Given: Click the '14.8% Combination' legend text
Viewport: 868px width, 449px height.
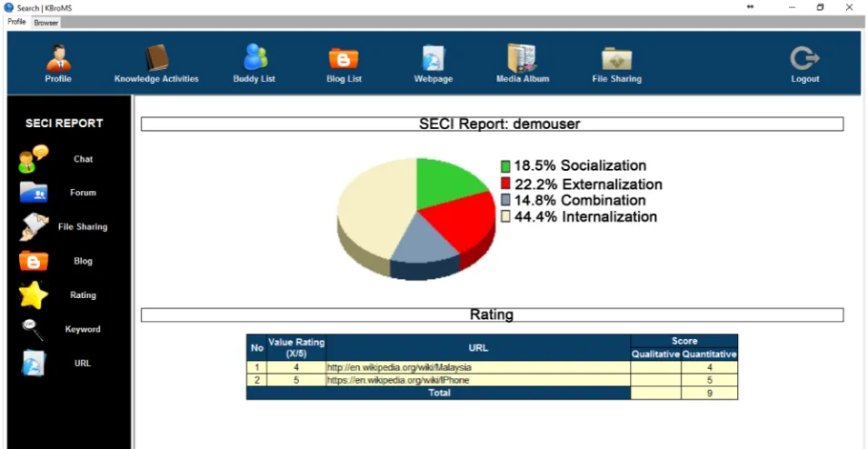Looking at the screenshot, I should pyautogui.click(x=580, y=200).
